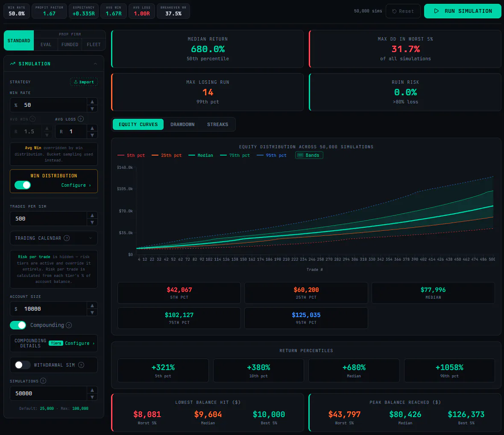Click the Import strategy button
Viewport: 504px width, 435px height.
click(x=84, y=82)
